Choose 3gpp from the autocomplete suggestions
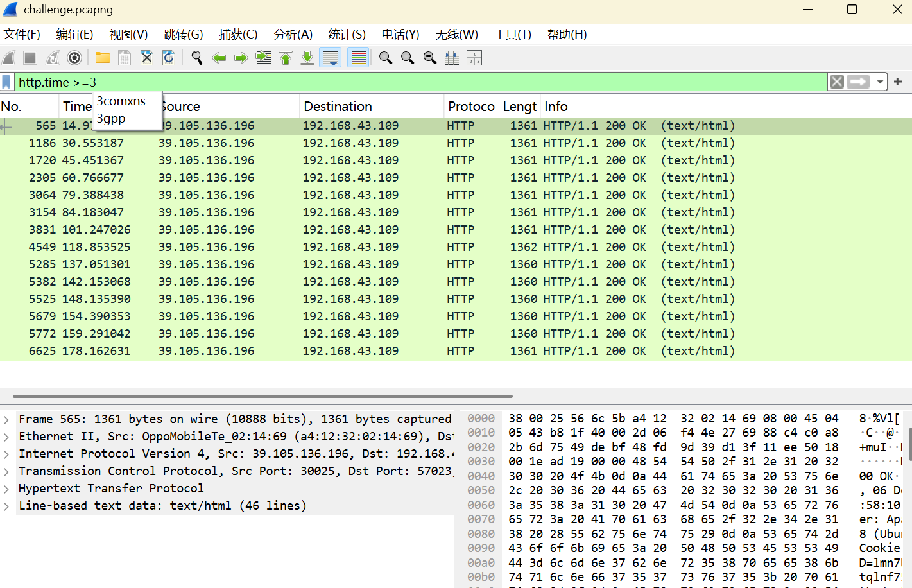 click(x=112, y=119)
